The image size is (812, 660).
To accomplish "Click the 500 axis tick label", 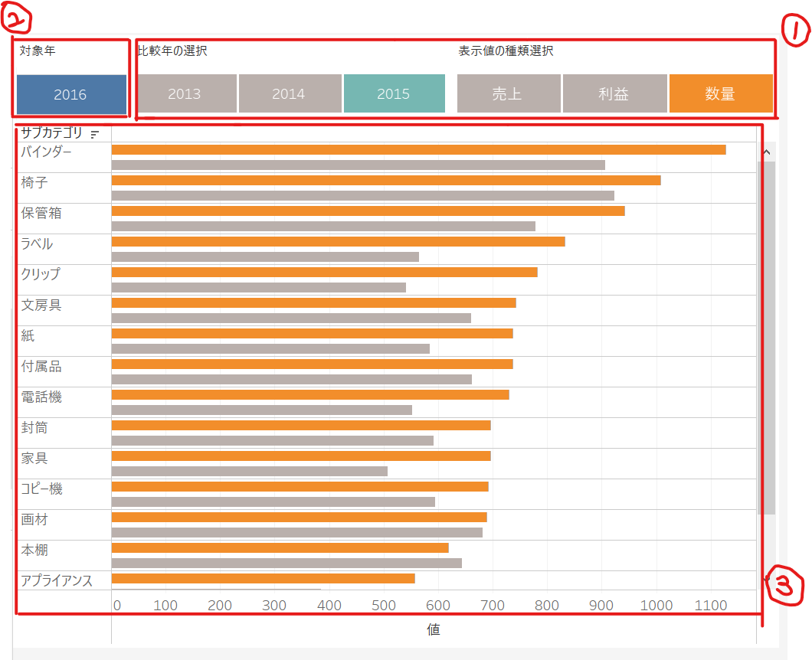I will (384, 605).
